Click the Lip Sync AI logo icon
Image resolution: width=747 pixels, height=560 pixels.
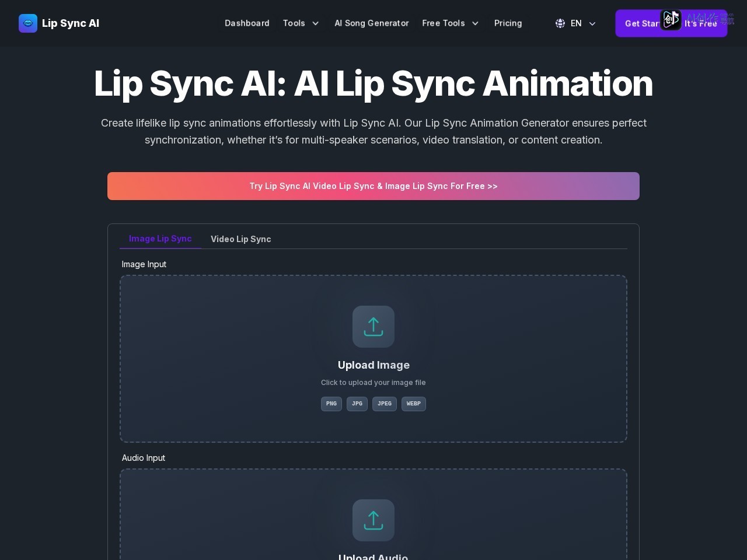point(28,23)
